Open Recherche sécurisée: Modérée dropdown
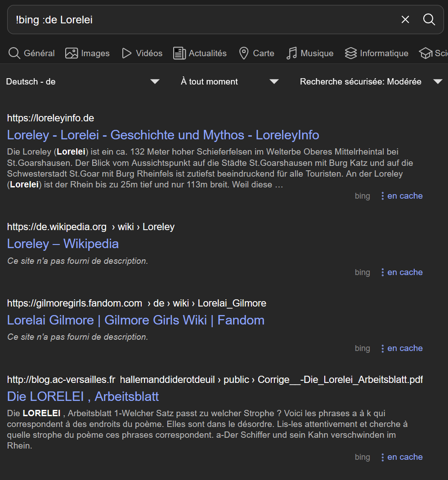The image size is (448, 480). click(371, 81)
